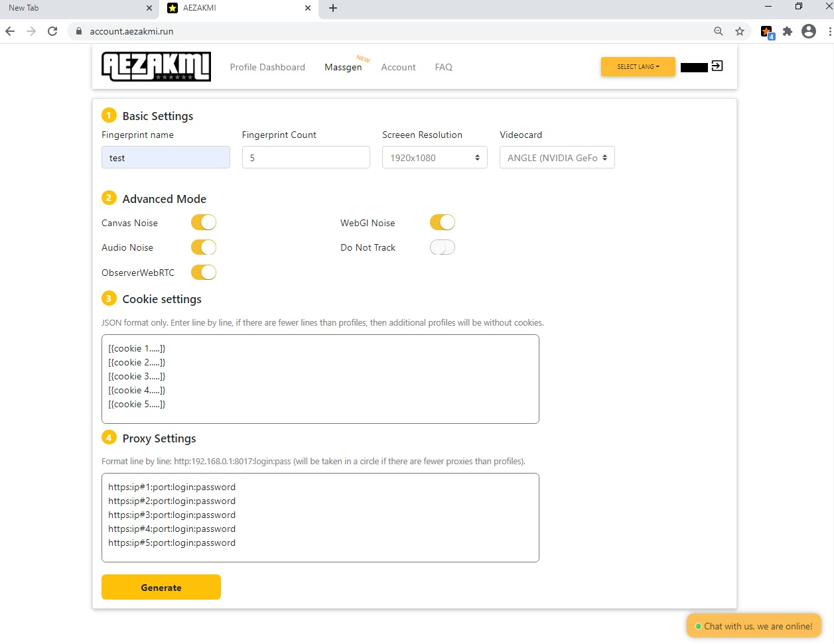The height and width of the screenshot is (644, 834).
Task: Click the Cookie settings heading
Action: (162, 299)
